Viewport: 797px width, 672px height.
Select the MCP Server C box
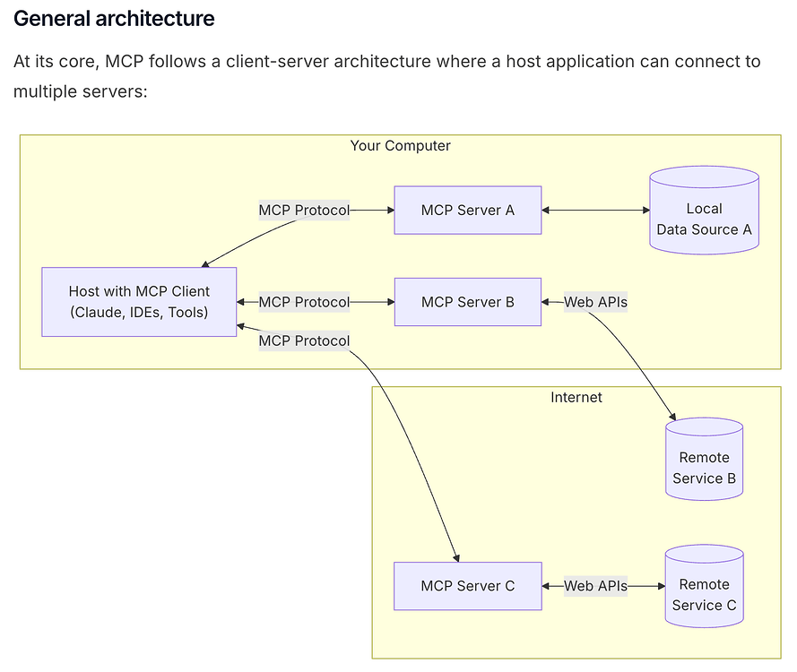pyautogui.click(x=468, y=586)
